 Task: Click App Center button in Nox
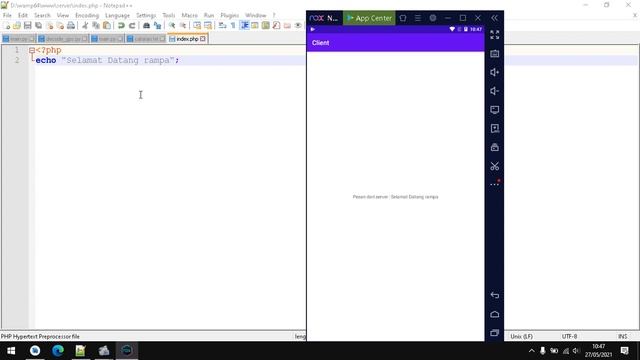369,18
